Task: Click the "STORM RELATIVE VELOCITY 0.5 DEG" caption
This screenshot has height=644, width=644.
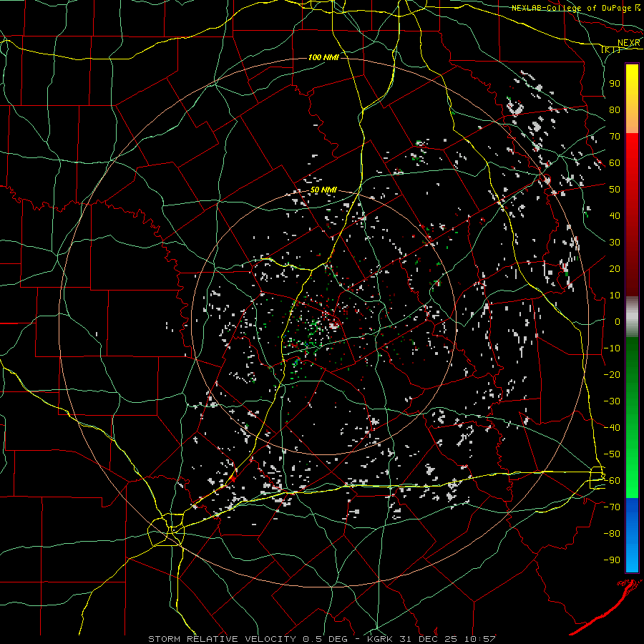Action: tap(248, 639)
